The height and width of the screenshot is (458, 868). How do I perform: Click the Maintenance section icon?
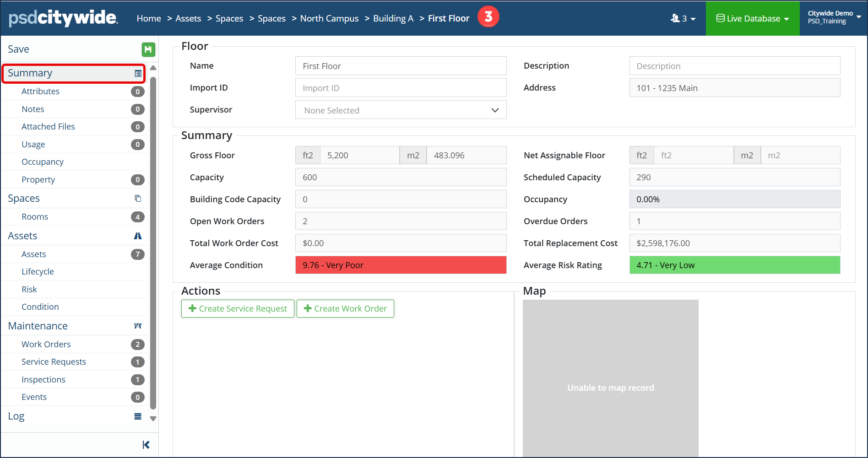coord(138,326)
